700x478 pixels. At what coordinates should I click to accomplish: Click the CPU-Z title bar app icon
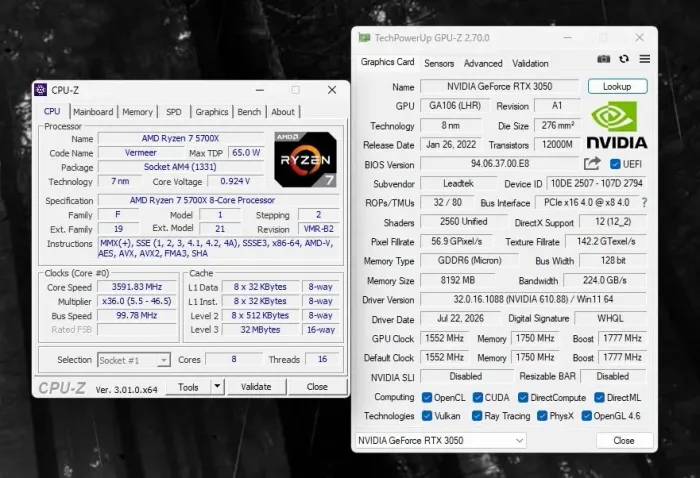pyautogui.click(x=41, y=90)
